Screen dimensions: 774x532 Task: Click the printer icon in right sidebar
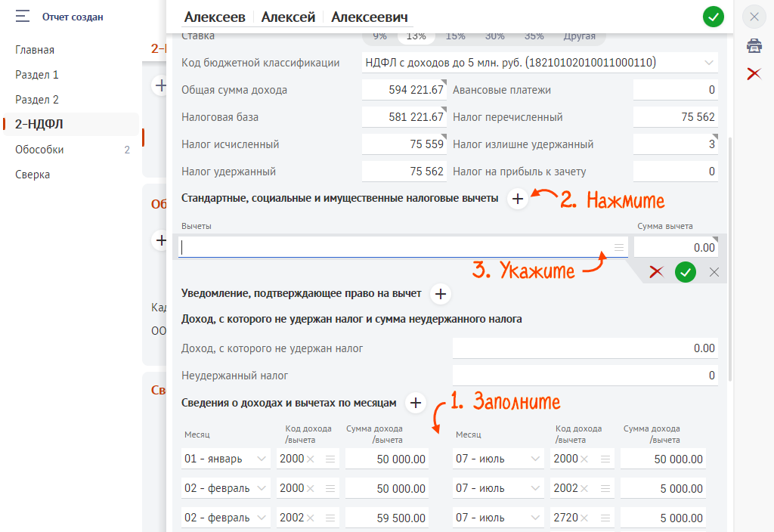coord(754,46)
